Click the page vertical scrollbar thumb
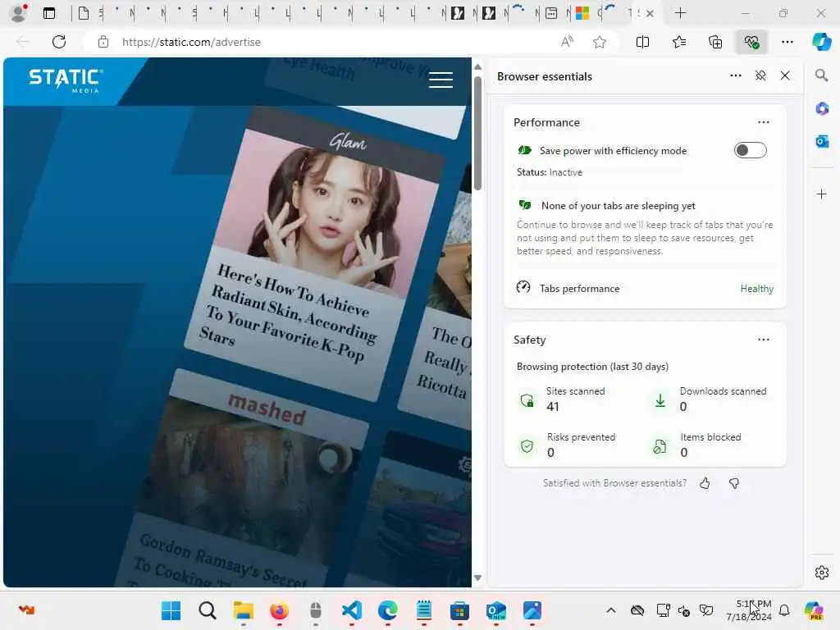Viewport: 840px width, 630px height. coord(477,133)
